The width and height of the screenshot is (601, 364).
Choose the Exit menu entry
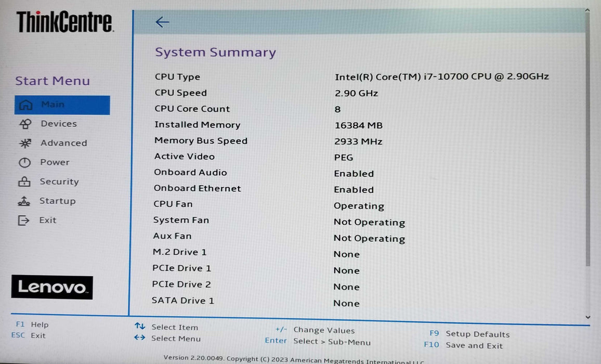click(x=47, y=220)
